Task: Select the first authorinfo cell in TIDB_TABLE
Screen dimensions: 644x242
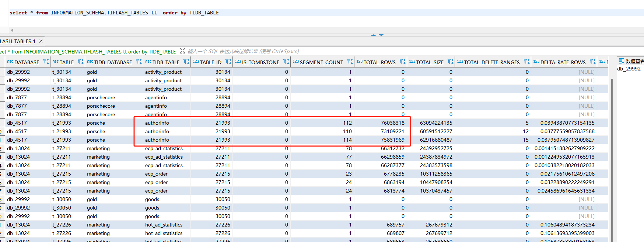Action: pos(157,123)
